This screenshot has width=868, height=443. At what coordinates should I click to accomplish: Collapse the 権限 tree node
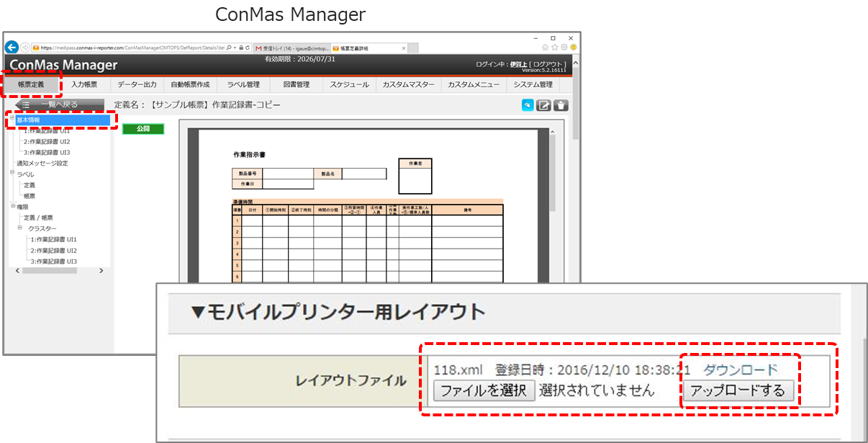click(x=11, y=206)
